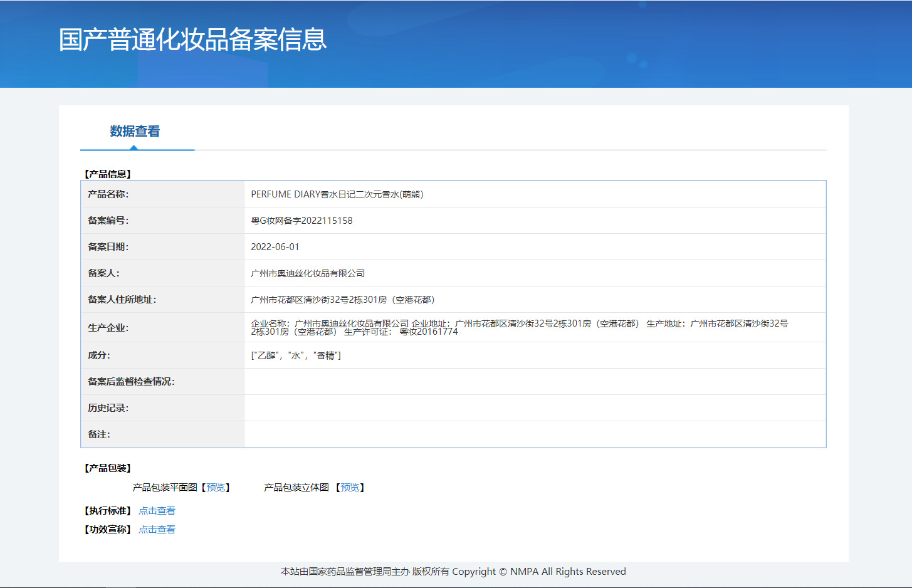Click the ingredients list showing 乙醇 水 香精
Viewport: 912px width, 588px height.
click(295, 355)
